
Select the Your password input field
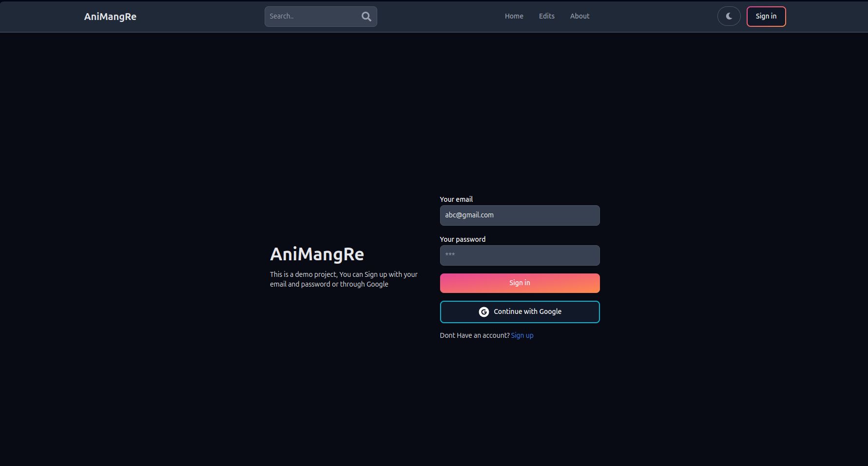click(x=520, y=255)
